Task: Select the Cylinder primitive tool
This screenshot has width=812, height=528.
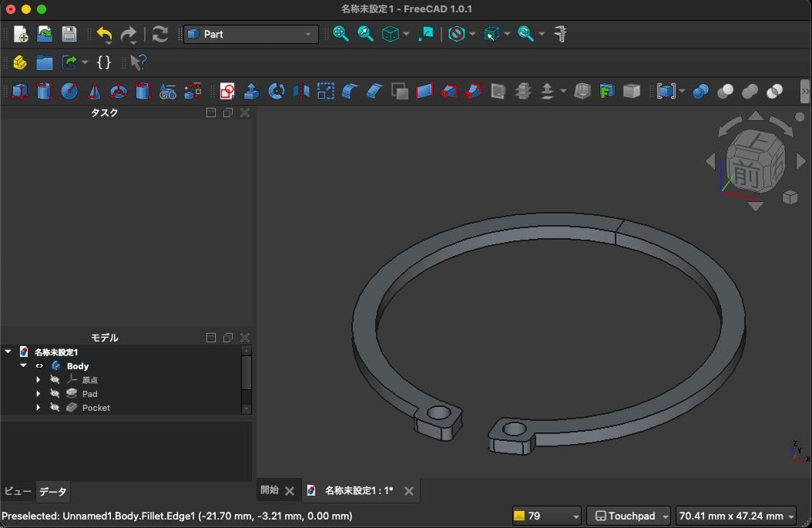Action: click(45, 91)
